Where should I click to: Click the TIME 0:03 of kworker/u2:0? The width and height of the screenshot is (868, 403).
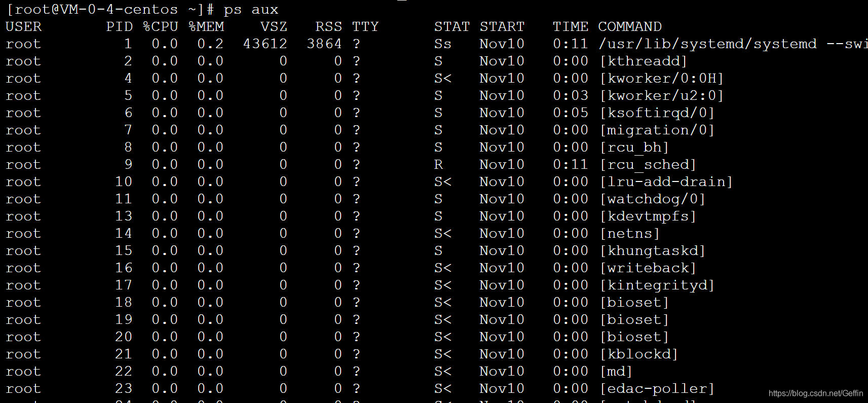click(571, 95)
